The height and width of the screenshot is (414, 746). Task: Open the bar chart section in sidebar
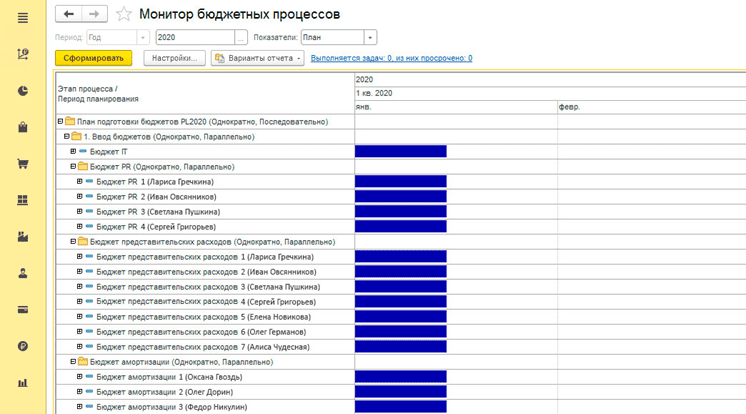pos(23,383)
